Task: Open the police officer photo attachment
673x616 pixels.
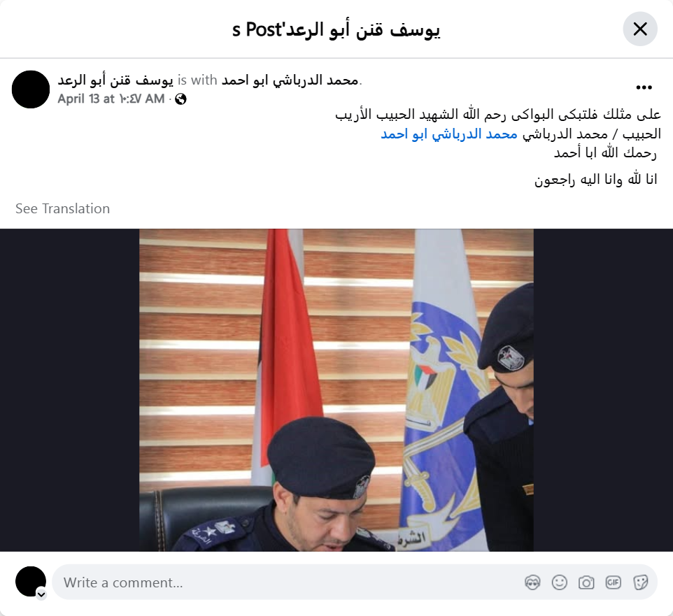Action: point(336,390)
